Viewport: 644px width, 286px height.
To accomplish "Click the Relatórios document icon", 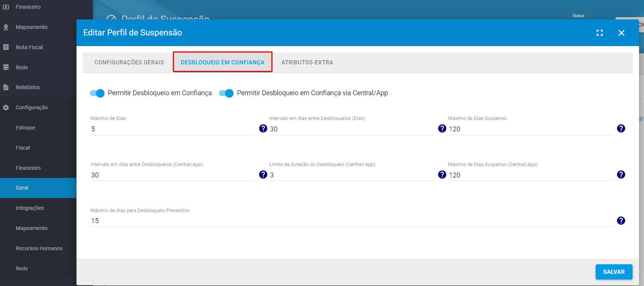I will [6, 87].
